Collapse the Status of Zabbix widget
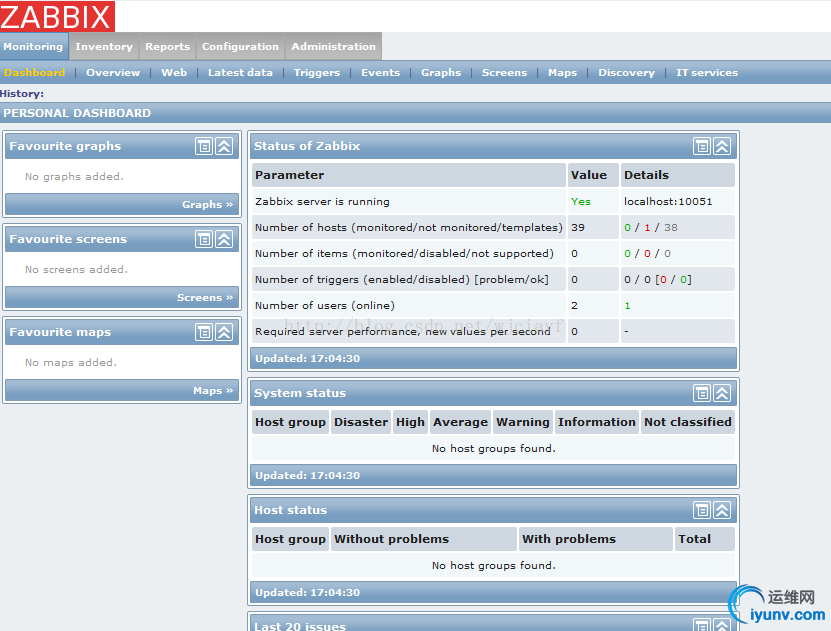This screenshot has width=831, height=631. tap(722, 146)
